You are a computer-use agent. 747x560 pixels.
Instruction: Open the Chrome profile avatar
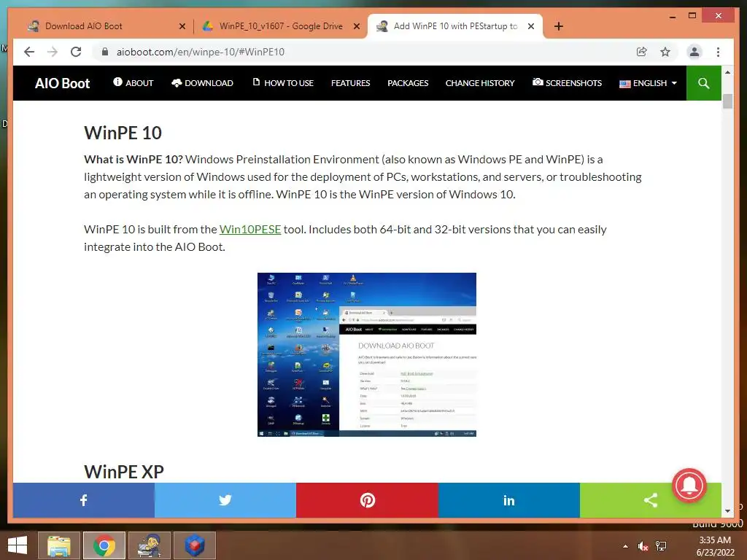pyautogui.click(x=694, y=52)
